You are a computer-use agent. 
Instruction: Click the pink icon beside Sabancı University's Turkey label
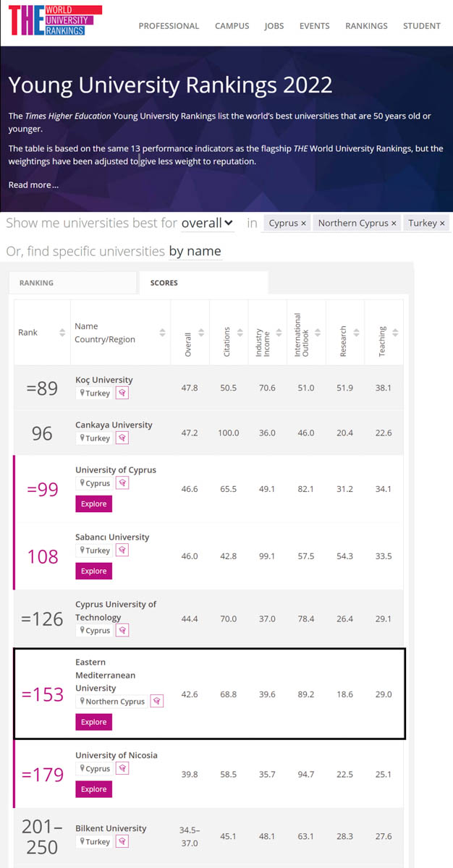point(122,550)
